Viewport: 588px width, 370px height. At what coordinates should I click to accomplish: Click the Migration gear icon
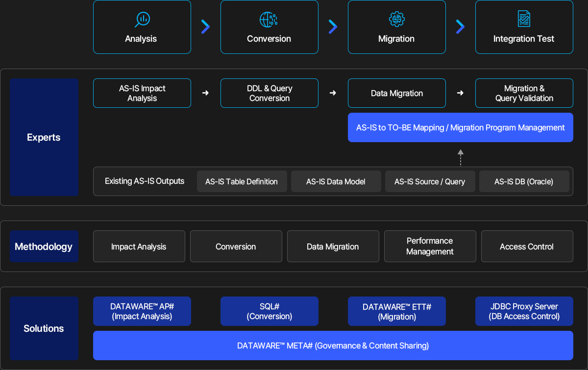(x=396, y=19)
